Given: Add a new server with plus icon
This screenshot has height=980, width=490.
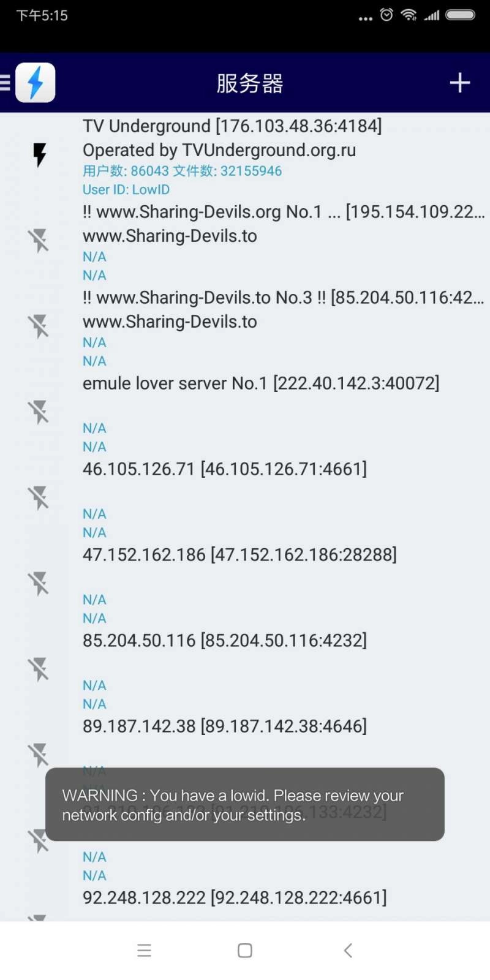Looking at the screenshot, I should [x=459, y=83].
